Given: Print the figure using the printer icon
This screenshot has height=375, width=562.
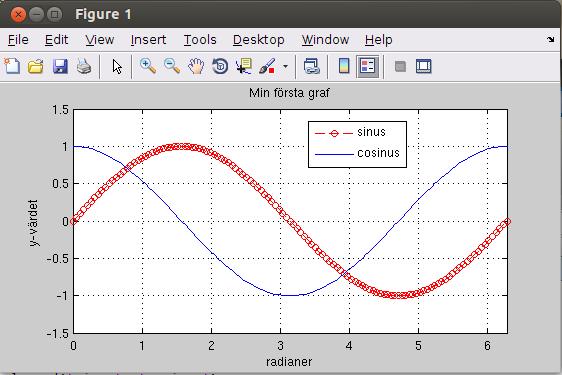Looking at the screenshot, I should 84,66.
